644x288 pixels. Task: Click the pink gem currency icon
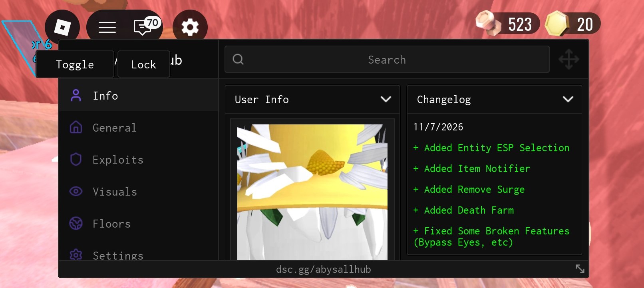pyautogui.click(x=488, y=23)
